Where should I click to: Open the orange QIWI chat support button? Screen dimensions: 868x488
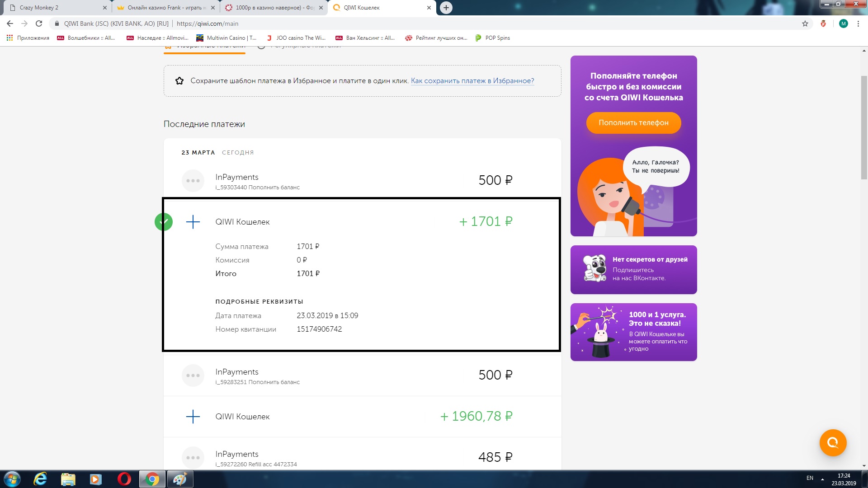pyautogui.click(x=833, y=443)
